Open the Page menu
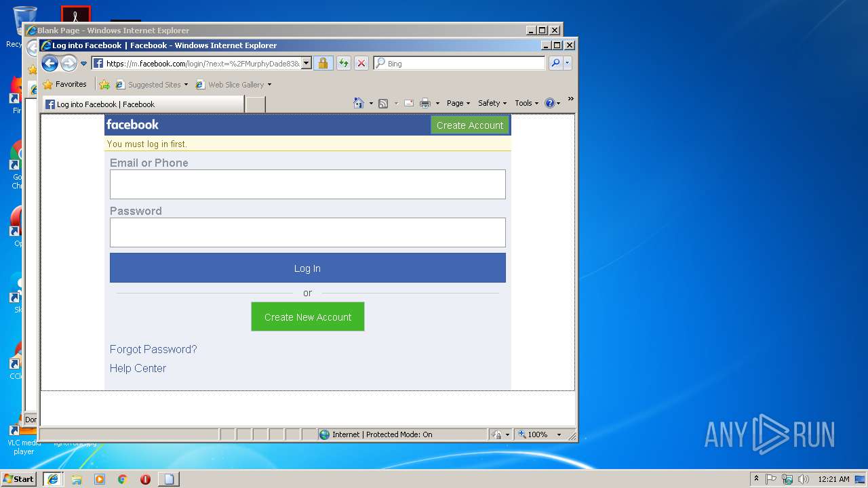 (458, 103)
